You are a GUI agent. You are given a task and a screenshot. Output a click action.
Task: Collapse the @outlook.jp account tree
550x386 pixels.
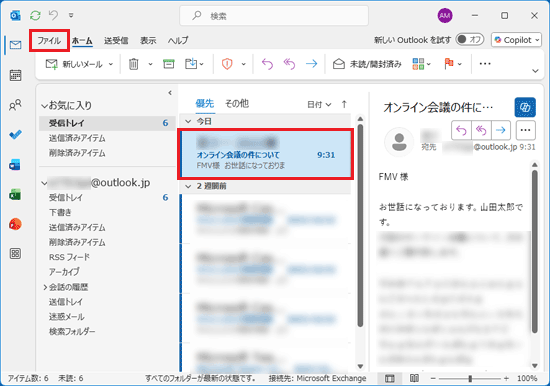click(x=44, y=183)
